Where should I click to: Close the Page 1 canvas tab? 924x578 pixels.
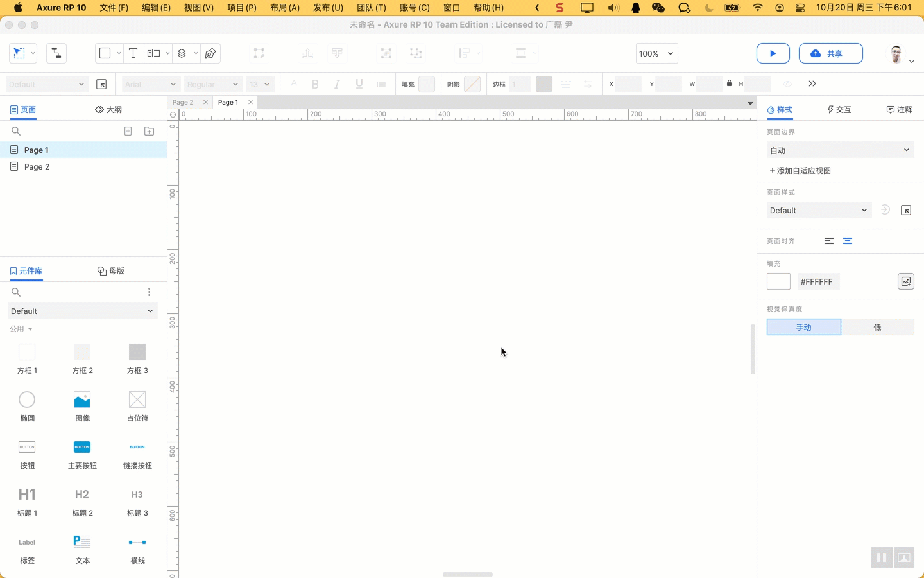coord(250,102)
